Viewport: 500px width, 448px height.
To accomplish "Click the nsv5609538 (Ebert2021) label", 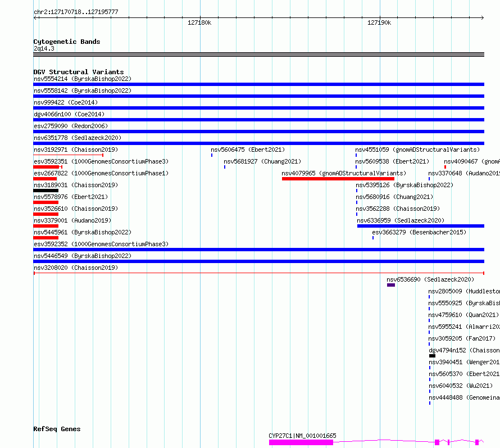I will coord(392,161).
